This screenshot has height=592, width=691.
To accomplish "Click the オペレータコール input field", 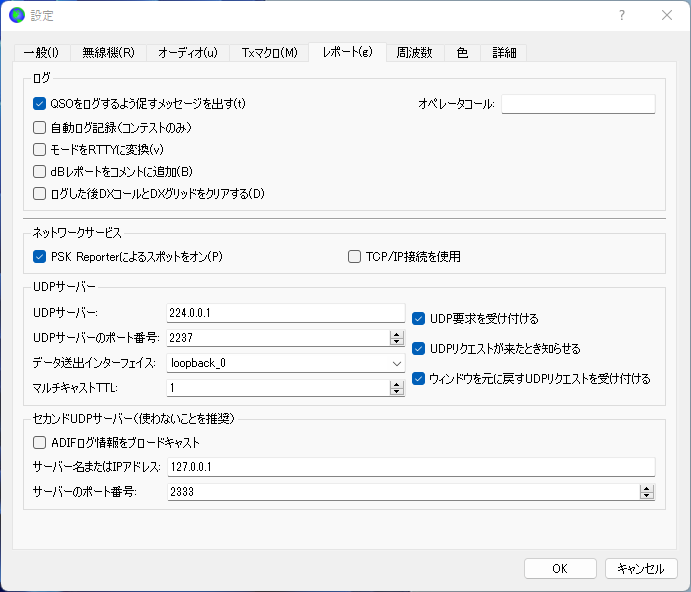I will pos(578,104).
